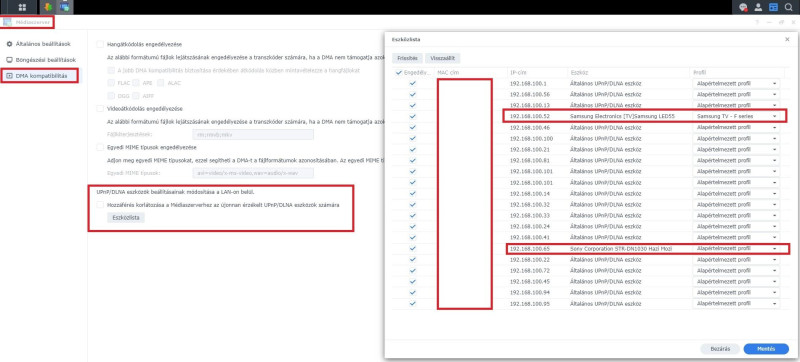Open the notifications speech bubble icon
The height and width of the screenshot is (362, 800).
744,7
